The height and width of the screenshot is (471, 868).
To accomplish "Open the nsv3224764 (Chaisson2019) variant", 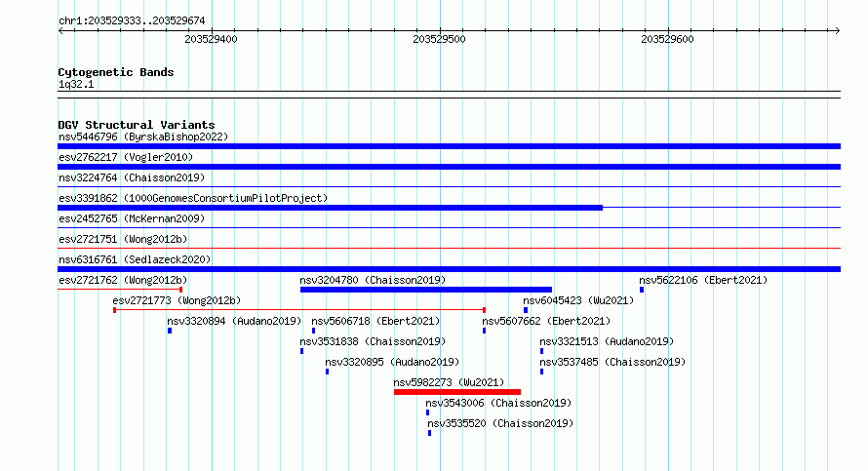I will [x=132, y=177].
